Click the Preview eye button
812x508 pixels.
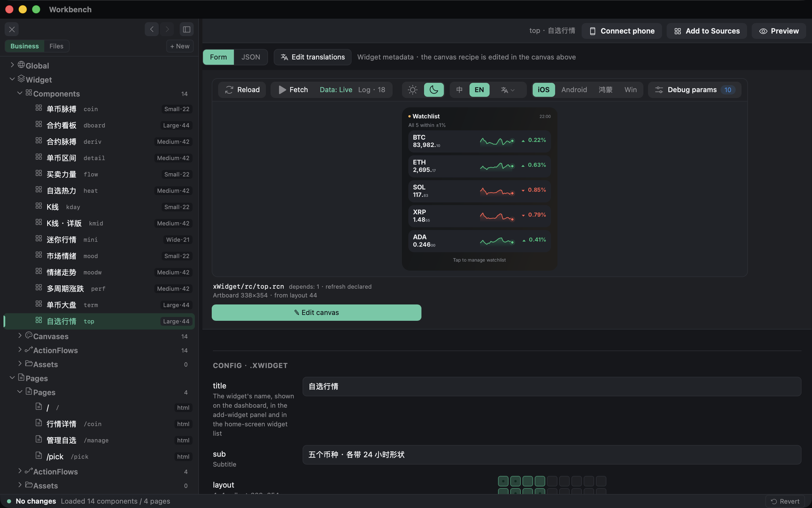[778, 31]
